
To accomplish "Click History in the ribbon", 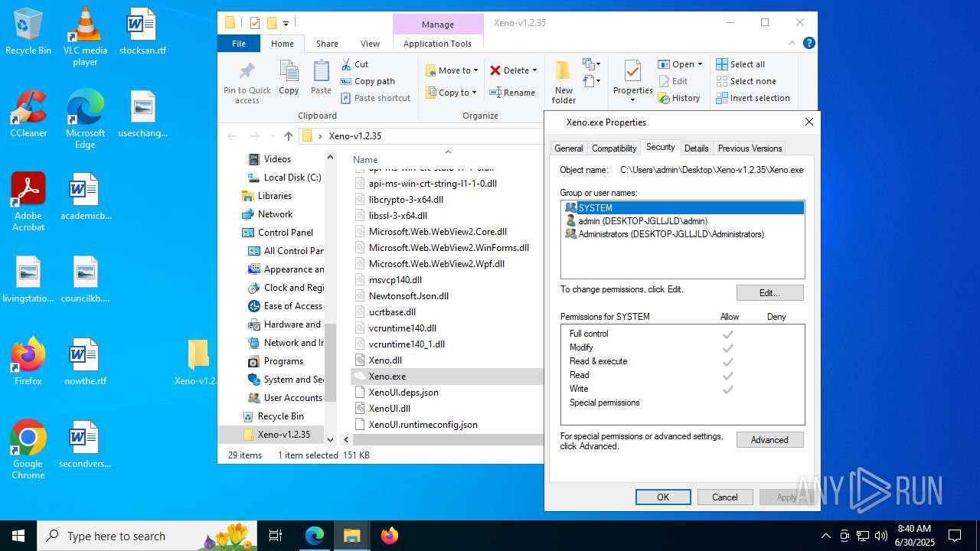I will click(679, 98).
